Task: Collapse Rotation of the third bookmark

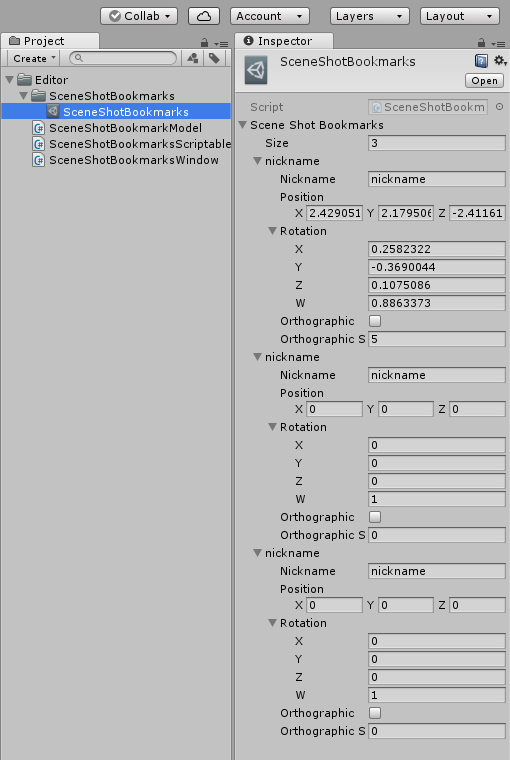Action: click(273, 622)
